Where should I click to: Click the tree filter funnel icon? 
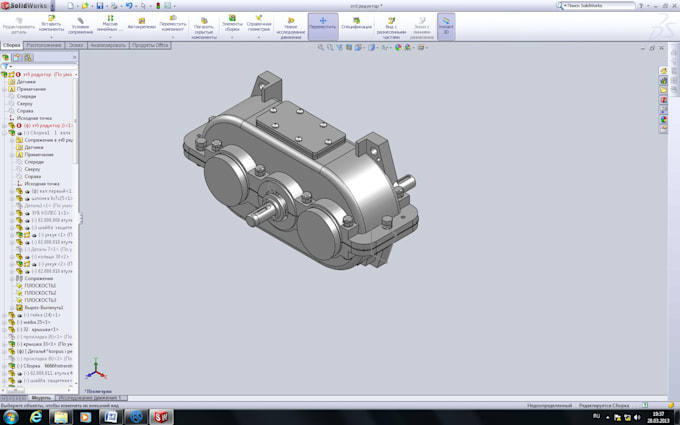click(5, 67)
